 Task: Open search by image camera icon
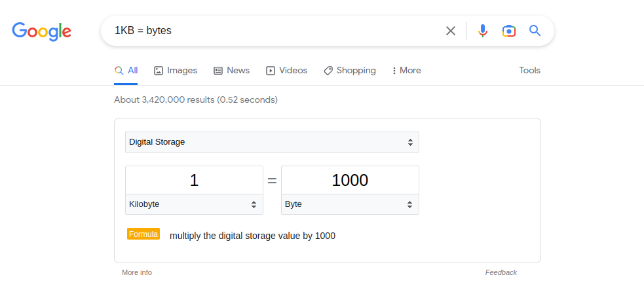509,31
